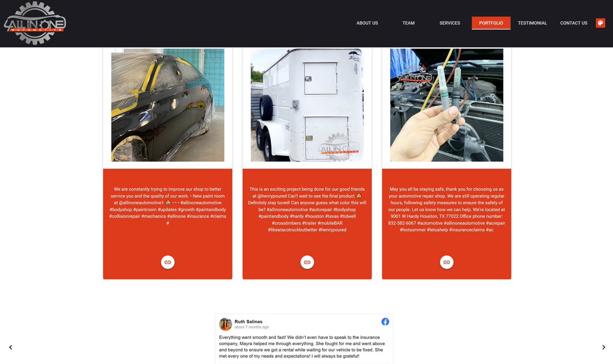Click the 'Everything went smooth and fast' review text

(302, 347)
